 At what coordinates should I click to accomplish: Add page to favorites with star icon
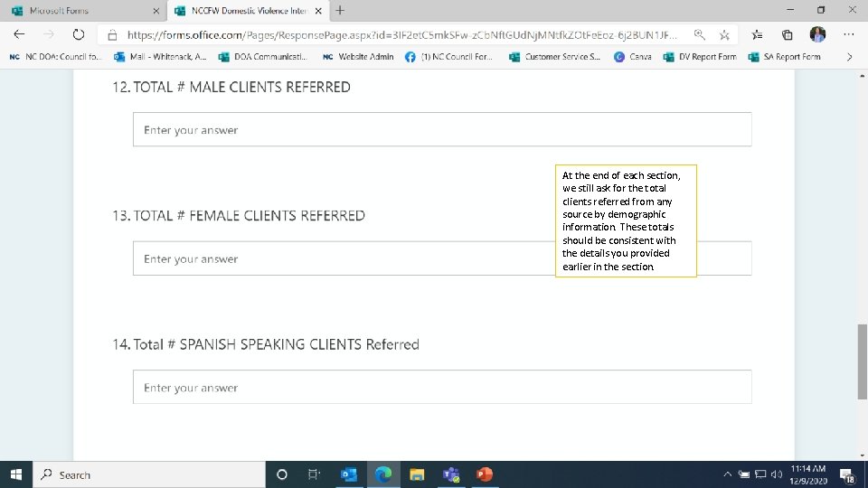tap(724, 35)
